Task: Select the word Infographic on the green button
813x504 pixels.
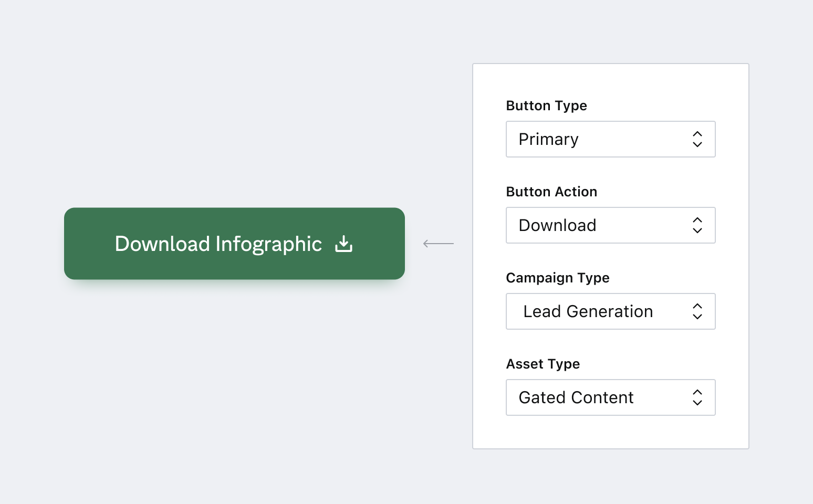Action: click(268, 244)
